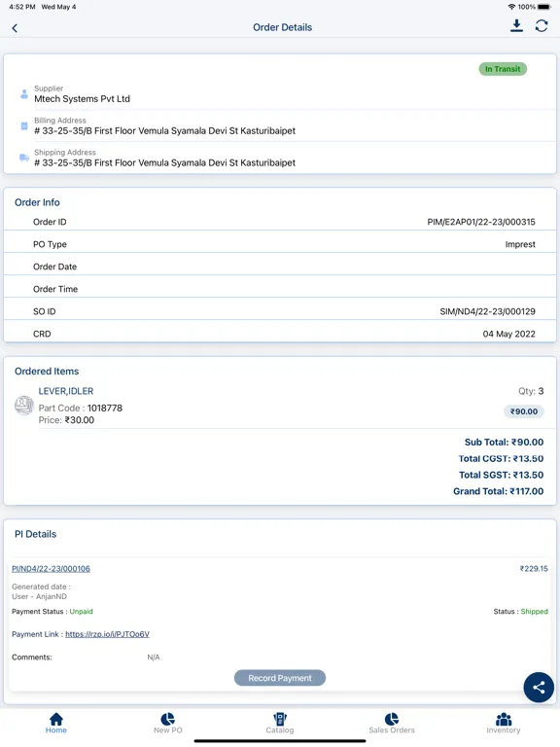This screenshot has width=560, height=747.
Task: Tap supplier name Mtech Systems Pvt Ltd
Action: 82,98
